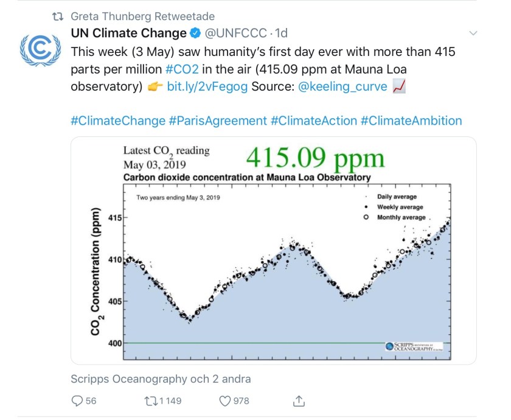The width and height of the screenshot is (511, 420).
Task: Browse the #ClimateChange hashtag
Action: [x=118, y=121]
